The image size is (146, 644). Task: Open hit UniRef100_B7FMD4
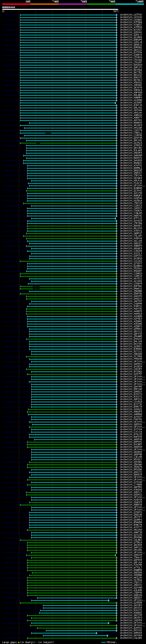coord(131,22)
